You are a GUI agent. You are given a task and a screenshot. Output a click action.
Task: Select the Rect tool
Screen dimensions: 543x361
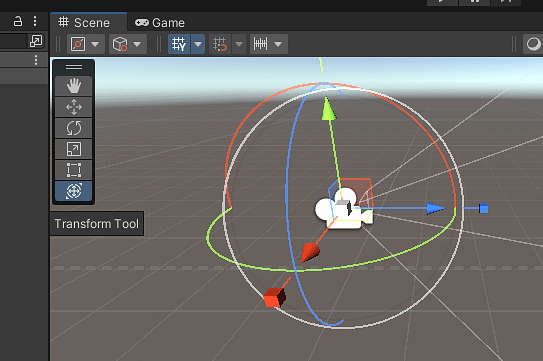pos(73,170)
